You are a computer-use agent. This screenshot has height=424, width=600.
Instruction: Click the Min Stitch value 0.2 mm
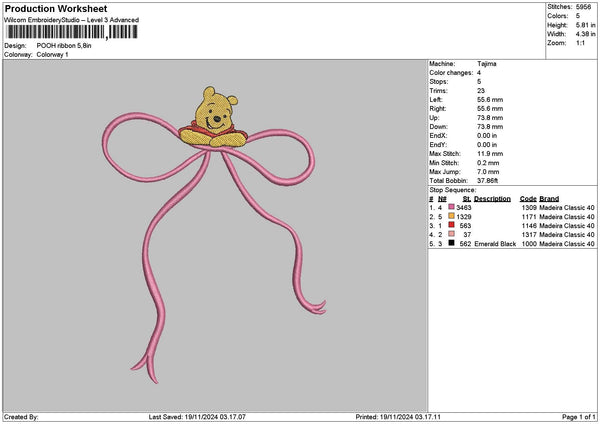click(488, 163)
